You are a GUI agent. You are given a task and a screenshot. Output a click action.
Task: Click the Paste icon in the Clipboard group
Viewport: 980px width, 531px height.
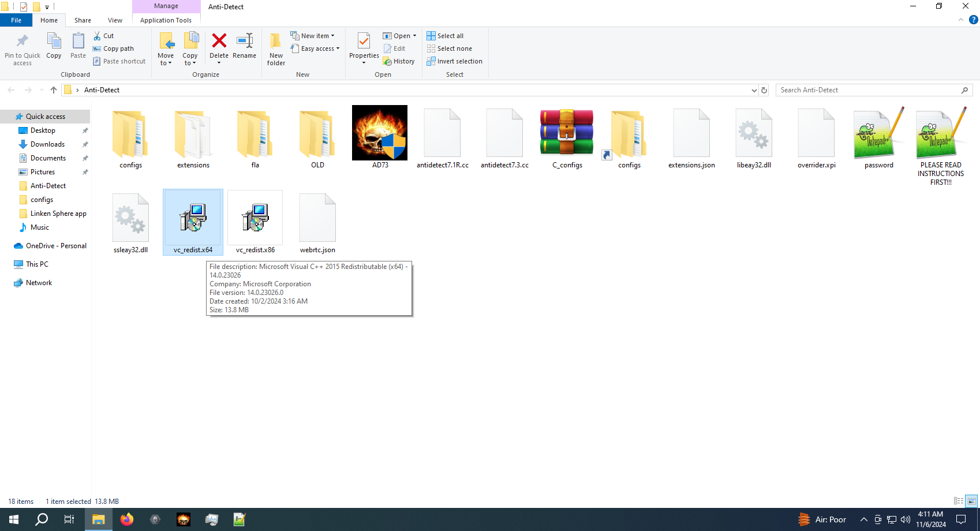pyautogui.click(x=77, y=46)
